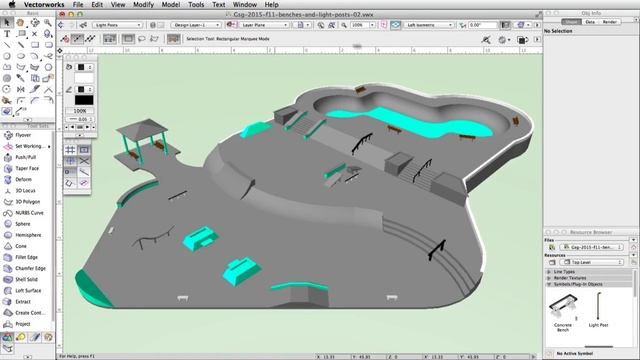Open the Tools menu
The height and width of the screenshot is (360, 640).
196,4
